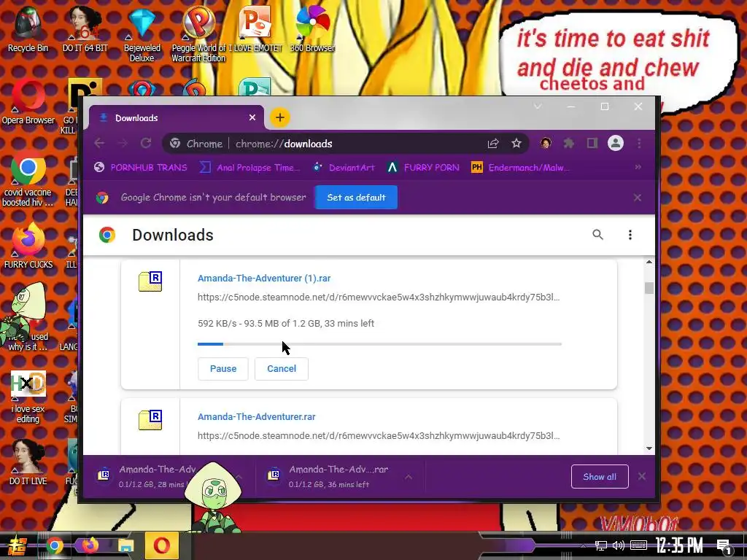Click the Chrome back arrow button
The image size is (747, 560).
pos(99,144)
